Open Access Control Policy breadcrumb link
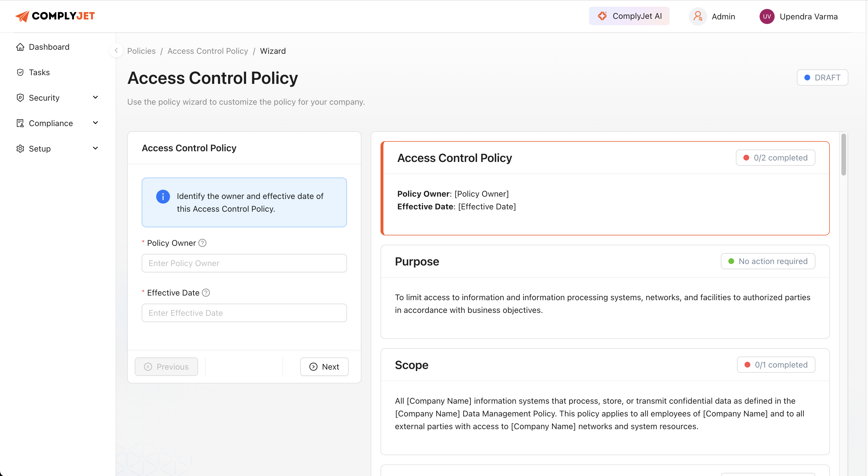The width and height of the screenshot is (868, 476). [208, 51]
